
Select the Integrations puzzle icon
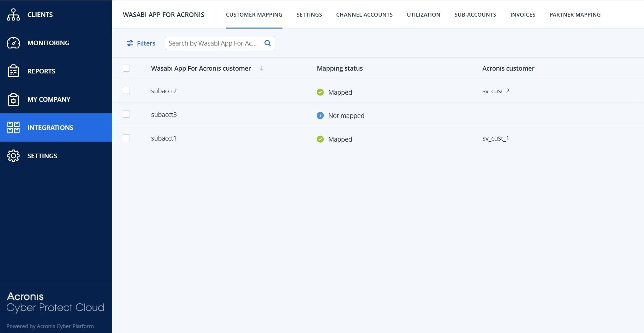(13, 127)
